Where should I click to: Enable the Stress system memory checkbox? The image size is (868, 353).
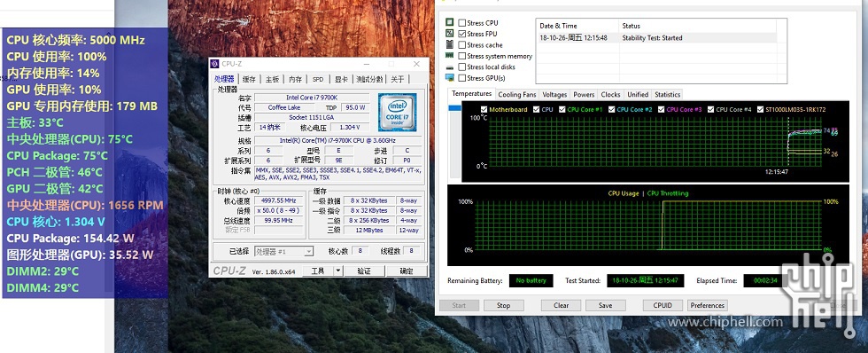point(461,56)
